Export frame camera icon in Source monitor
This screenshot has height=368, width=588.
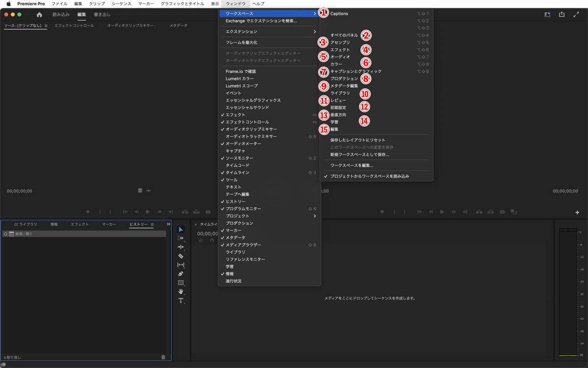click(x=208, y=212)
